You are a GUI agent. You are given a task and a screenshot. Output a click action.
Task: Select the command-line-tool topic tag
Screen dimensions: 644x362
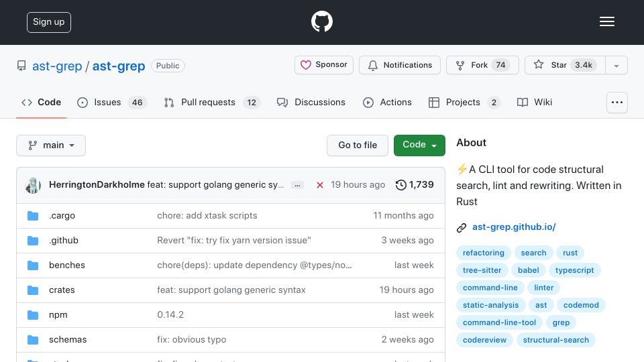(499, 322)
